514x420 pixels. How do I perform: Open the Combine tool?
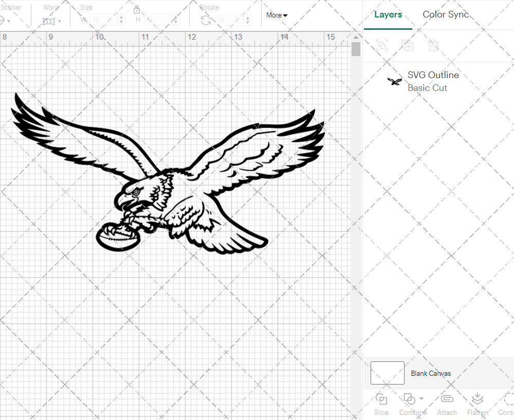tap(410, 404)
